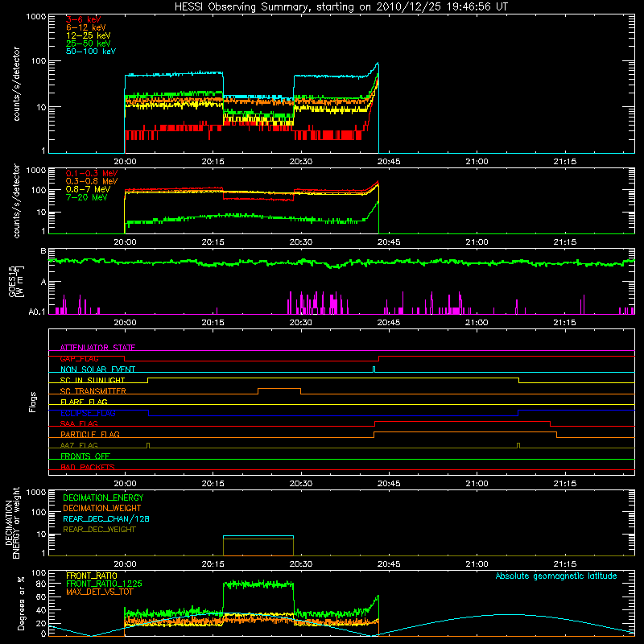Click the Degrees or % axis label
Screen dimensions: 644x644
click(21, 603)
